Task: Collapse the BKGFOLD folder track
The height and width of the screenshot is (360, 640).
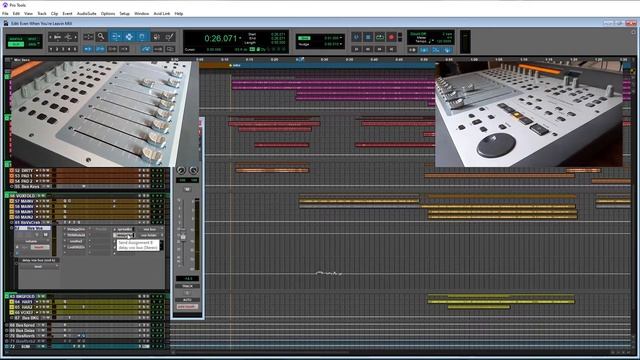Action: click(x=7, y=296)
